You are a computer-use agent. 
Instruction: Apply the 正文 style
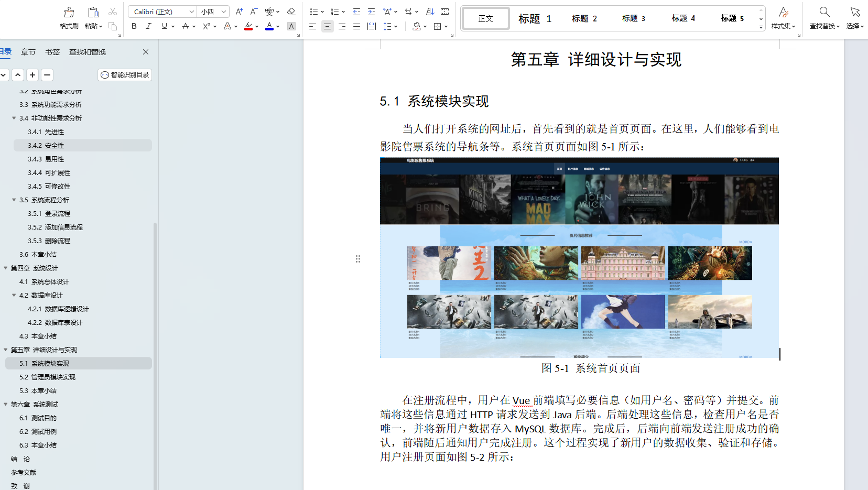(486, 18)
